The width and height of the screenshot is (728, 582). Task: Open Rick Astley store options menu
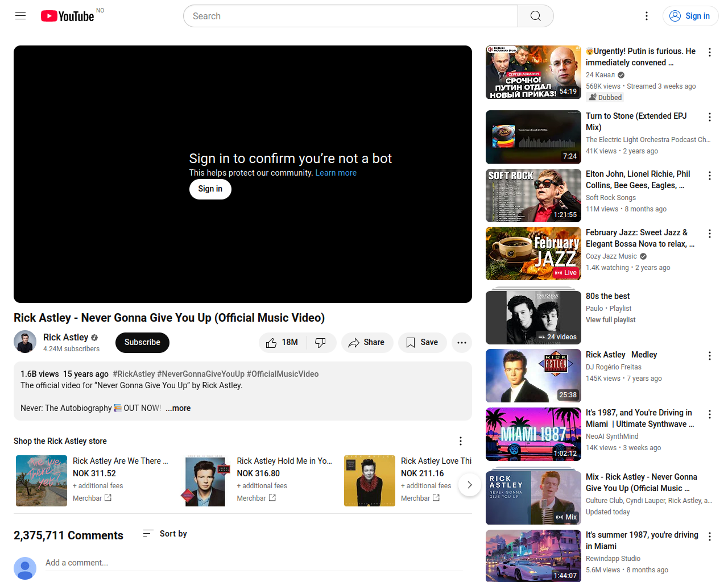tap(461, 441)
